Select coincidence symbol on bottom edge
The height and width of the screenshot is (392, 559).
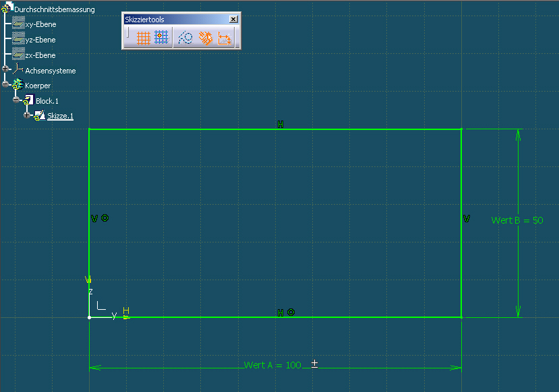[x=291, y=313]
